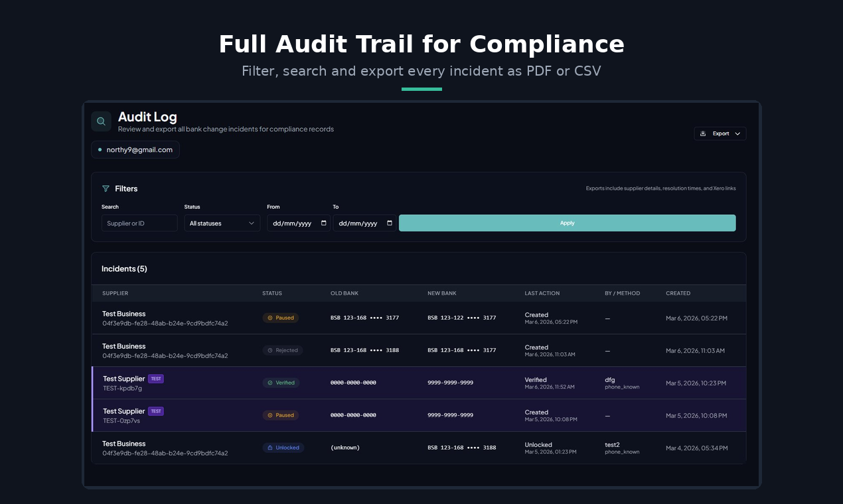
Task: Open the Export dropdown button
Action: [x=720, y=133]
